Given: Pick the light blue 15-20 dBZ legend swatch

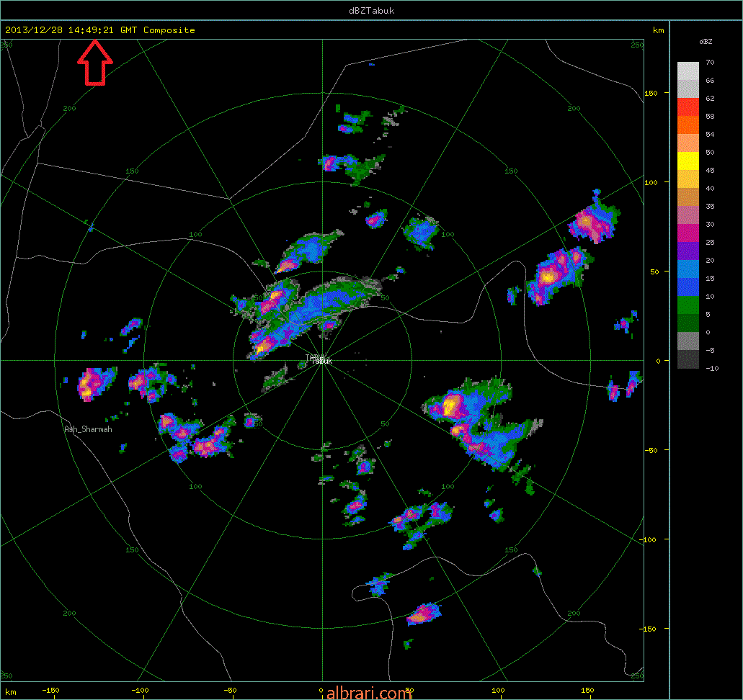Looking at the screenshot, I should (x=688, y=269).
